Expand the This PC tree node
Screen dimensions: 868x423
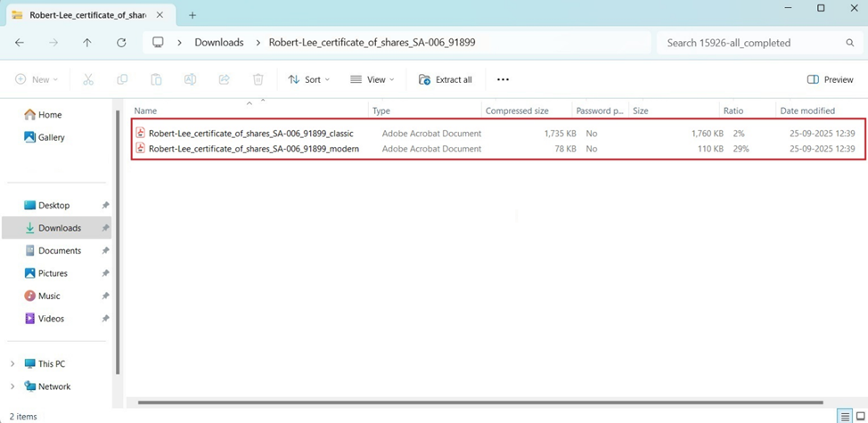[x=12, y=364]
